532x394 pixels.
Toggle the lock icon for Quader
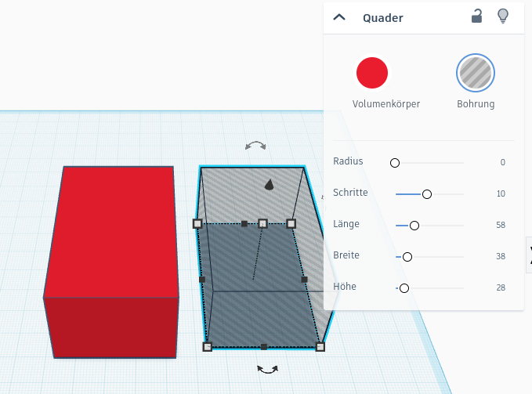tap(476, 16)
